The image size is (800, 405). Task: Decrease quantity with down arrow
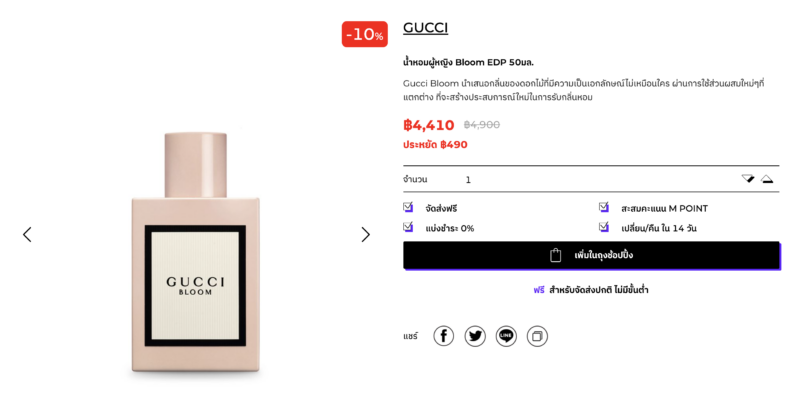[748, 179]
